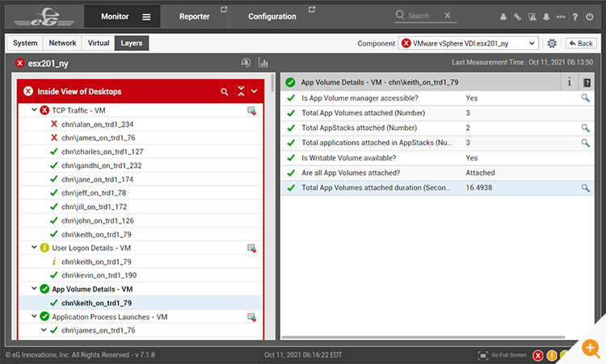Select chn\alan_on_trd1_234 under TCP Traffic
The image size is (606, 364).
point(141,124)
